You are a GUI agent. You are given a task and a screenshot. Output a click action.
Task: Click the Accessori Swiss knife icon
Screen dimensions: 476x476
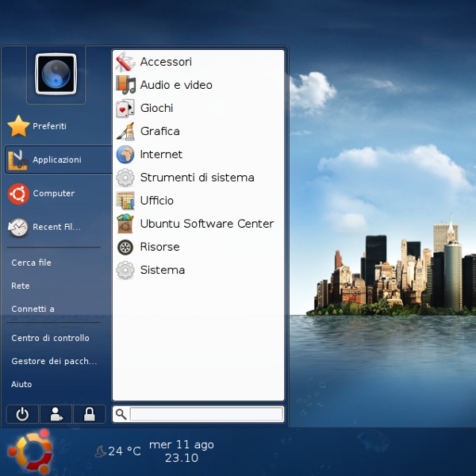pyautogui.click(x=125, y=62)
